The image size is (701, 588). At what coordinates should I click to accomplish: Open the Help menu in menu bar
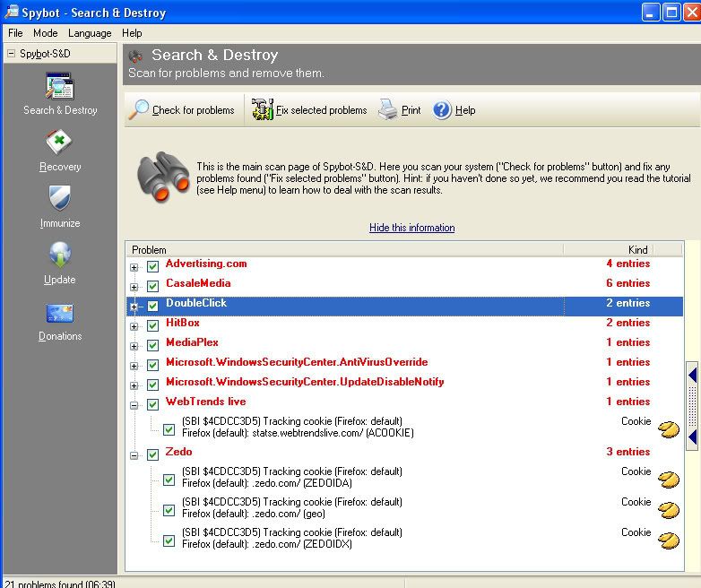(132, 33)
